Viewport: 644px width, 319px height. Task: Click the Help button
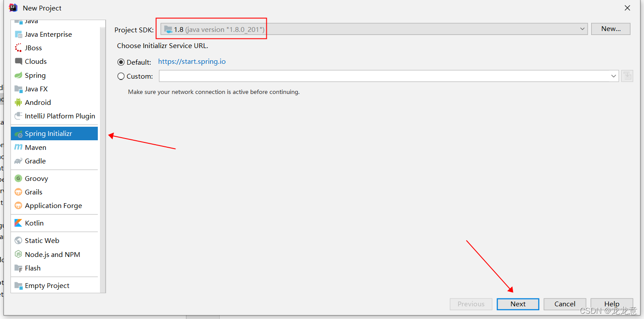click(612, 304)
